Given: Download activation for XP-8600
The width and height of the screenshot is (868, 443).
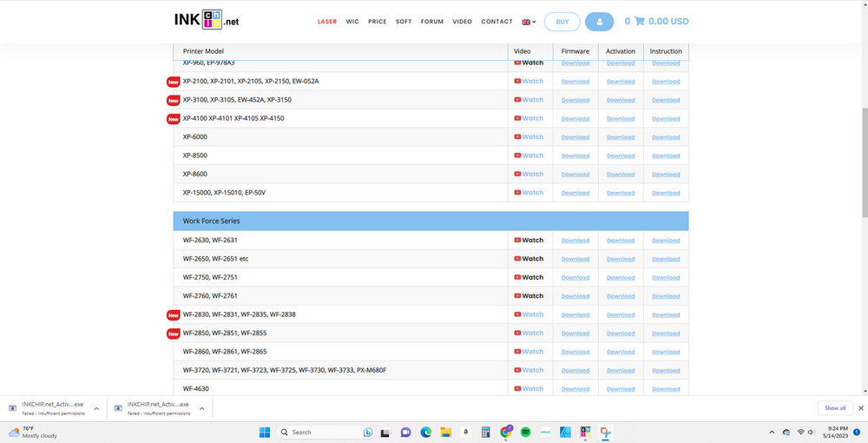Looking at the screenshot, I should (x=621, y=175).
